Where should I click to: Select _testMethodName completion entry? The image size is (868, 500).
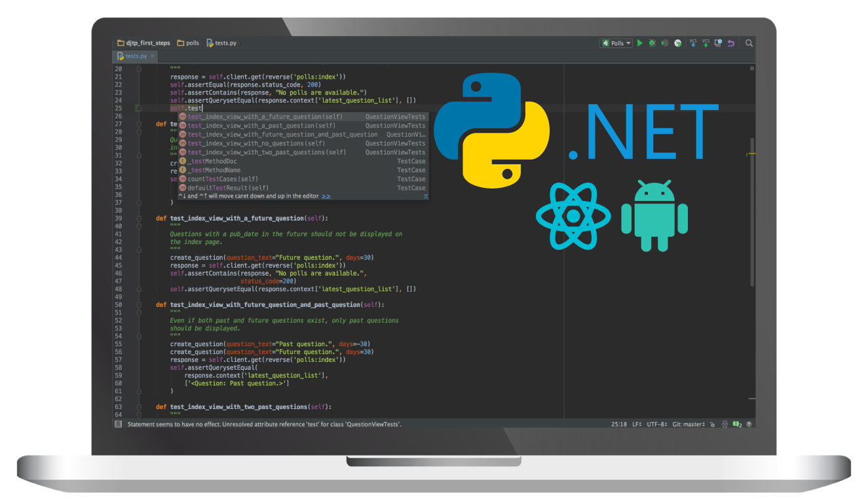point(303,170)
